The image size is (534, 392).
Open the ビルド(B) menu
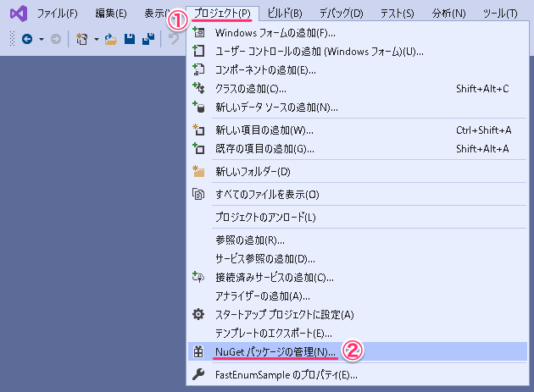284,14
